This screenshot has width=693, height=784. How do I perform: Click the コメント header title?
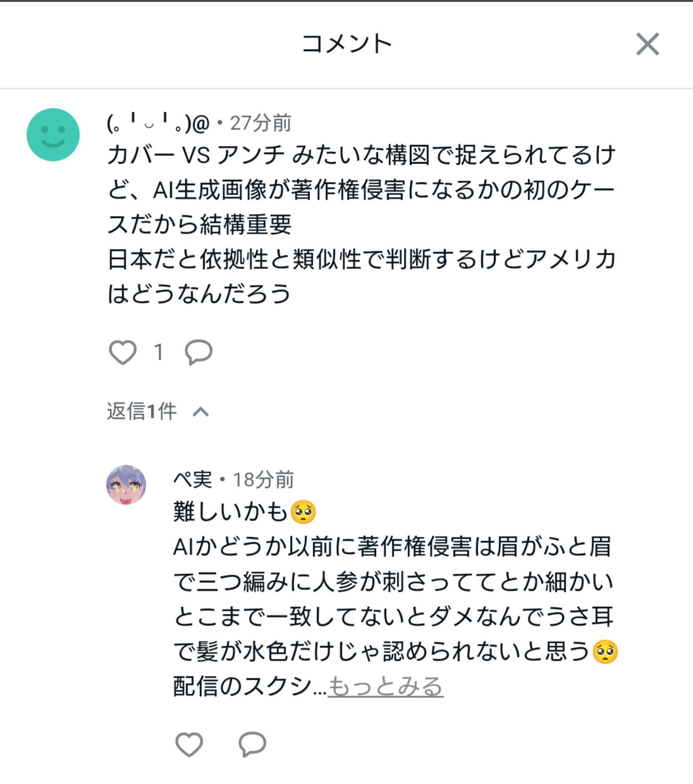[x=346, y=44]
